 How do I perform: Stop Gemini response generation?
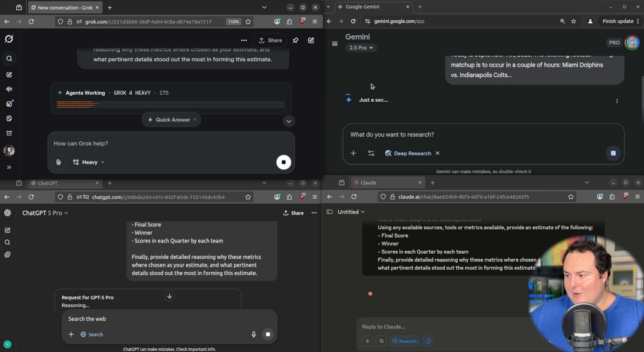pos(613,153)
